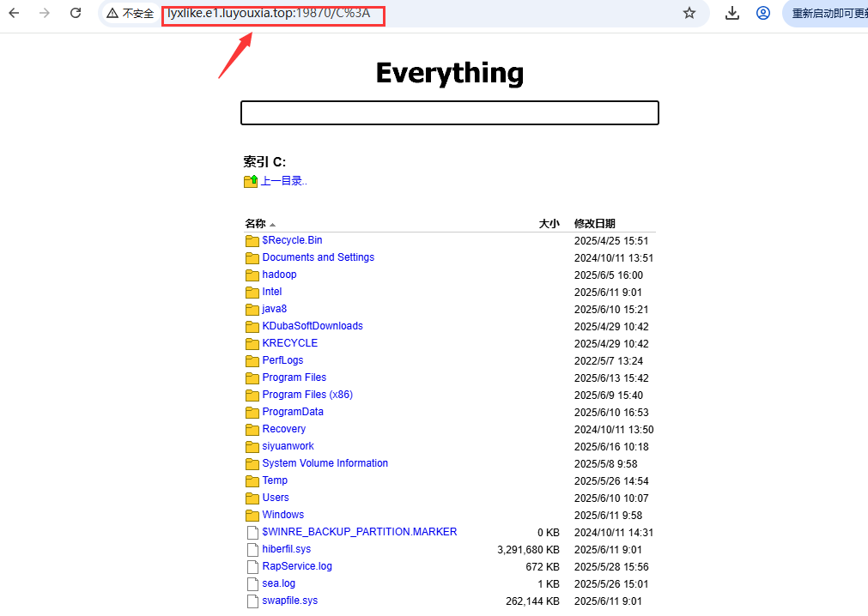Open the swapfile.sys file
The image size is (868, 616).
point(290,600)
